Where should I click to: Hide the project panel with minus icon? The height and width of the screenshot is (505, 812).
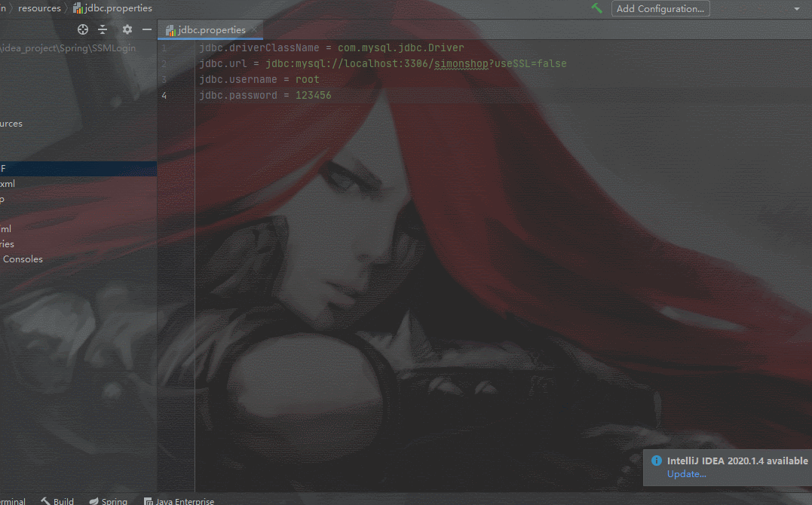pos(147,29)
